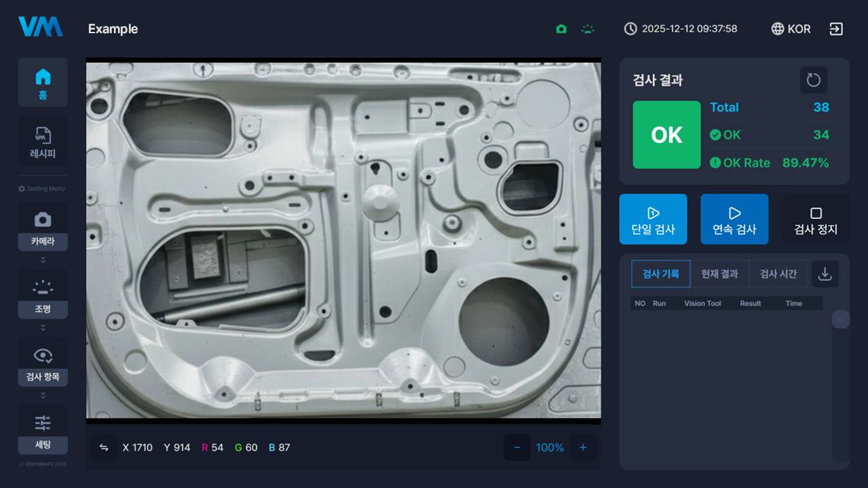The image size is (868, 488).
Task: Click the logout icon in header
Action: click(x=836, y=29)
